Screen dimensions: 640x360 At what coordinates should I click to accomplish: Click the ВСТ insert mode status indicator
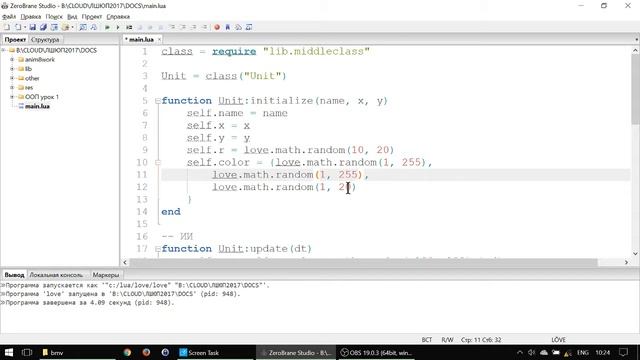click(427, 340)
